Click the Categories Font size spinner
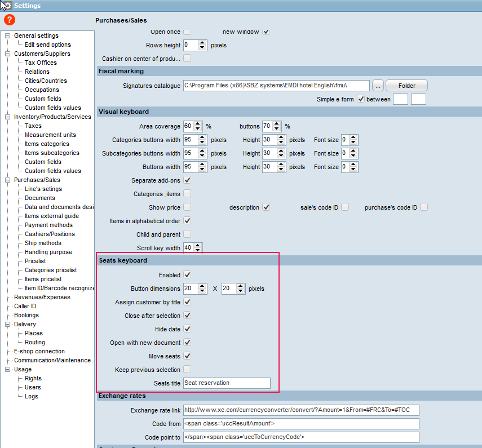Image resolution: width=482 pixels, height=448 pixels. click(x=350, y=140)
